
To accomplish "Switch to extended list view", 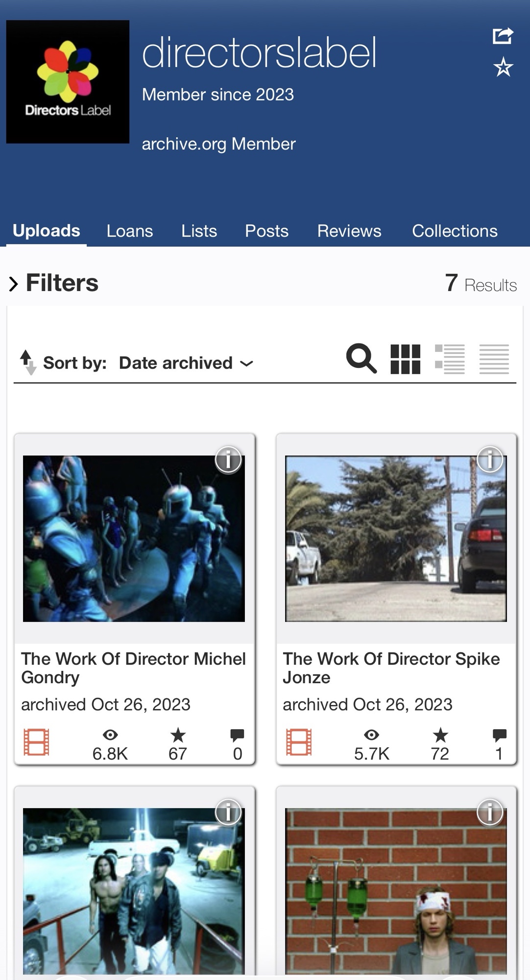I will tap(450, 359).
